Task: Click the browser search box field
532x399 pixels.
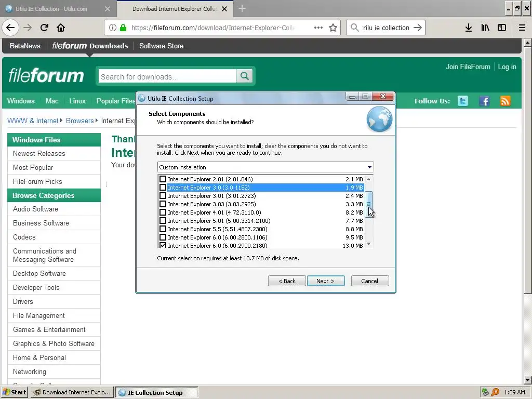Action: click(x=385, y=28)
